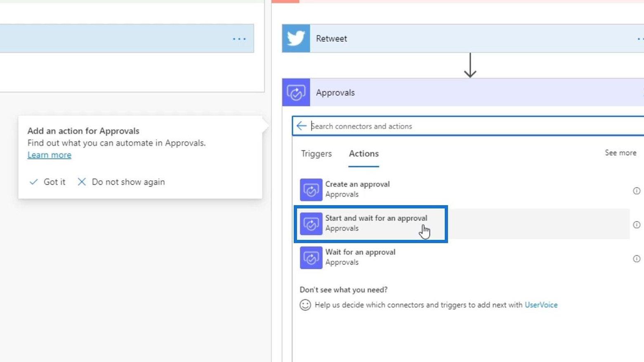Open info for Wait for an approval
This screenshot has height=362, width=644.
point(637,259)
